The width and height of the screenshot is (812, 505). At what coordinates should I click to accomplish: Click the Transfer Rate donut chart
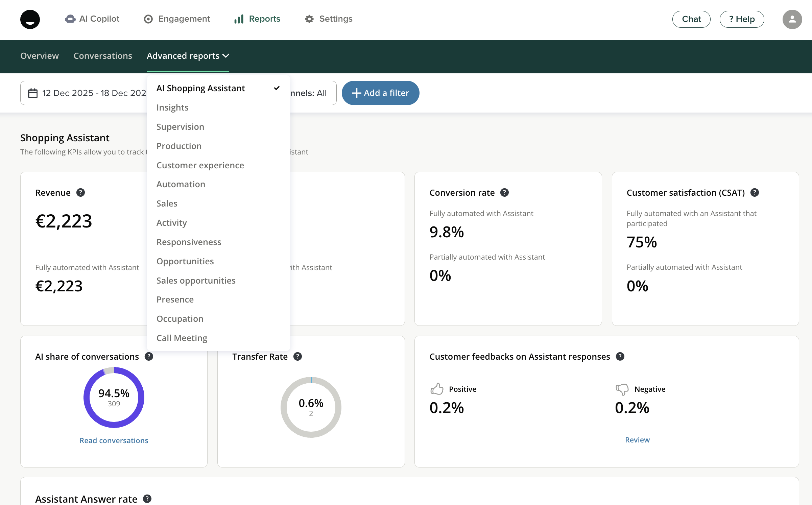tap(311, 407)
